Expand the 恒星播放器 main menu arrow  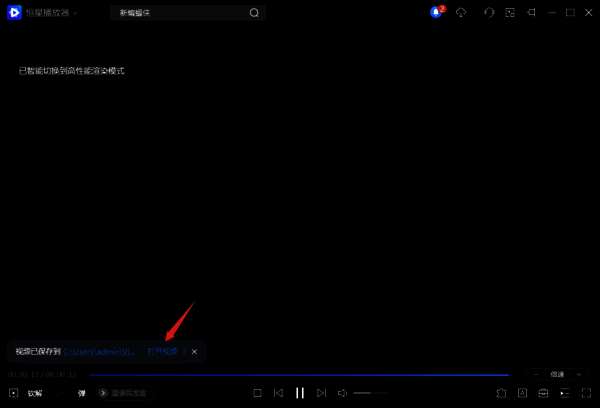tap(75, 13)
